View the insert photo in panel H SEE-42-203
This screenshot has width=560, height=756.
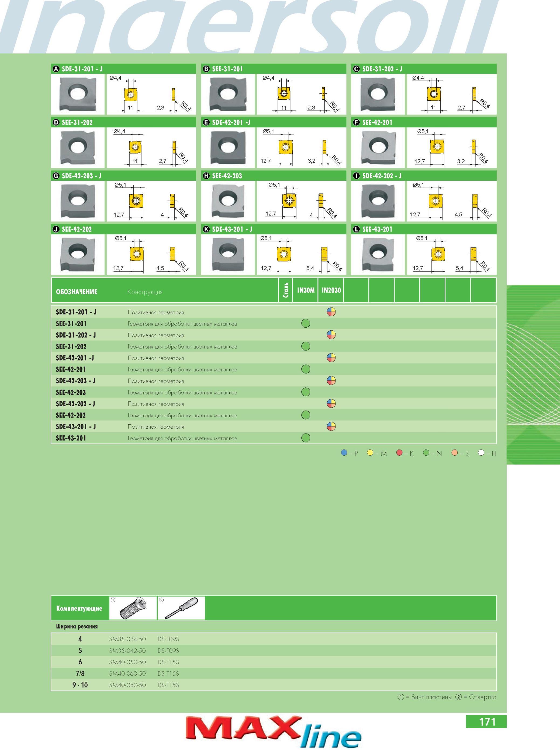(x=228, y=201)
